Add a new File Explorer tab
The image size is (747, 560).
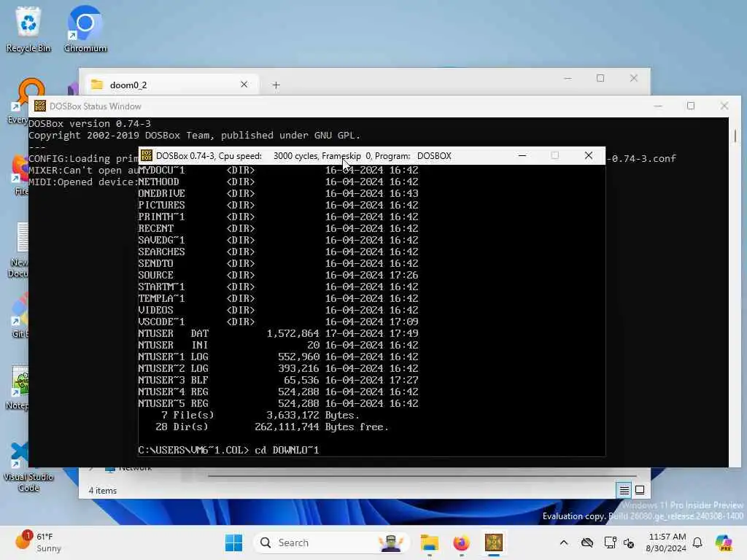[276, 85]
